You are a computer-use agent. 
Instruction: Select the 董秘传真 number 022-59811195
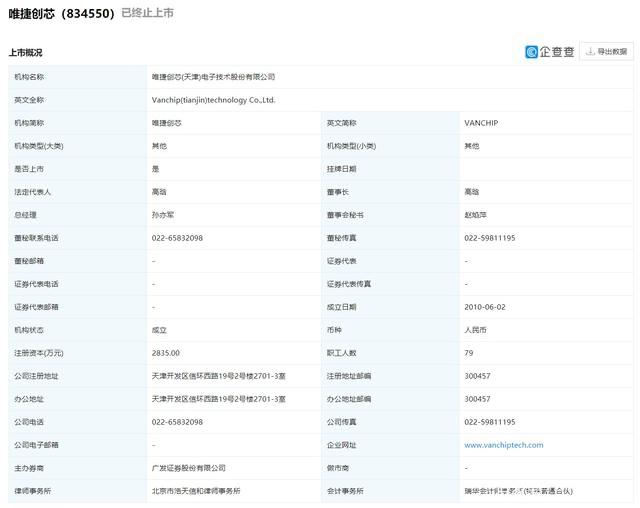490,238
